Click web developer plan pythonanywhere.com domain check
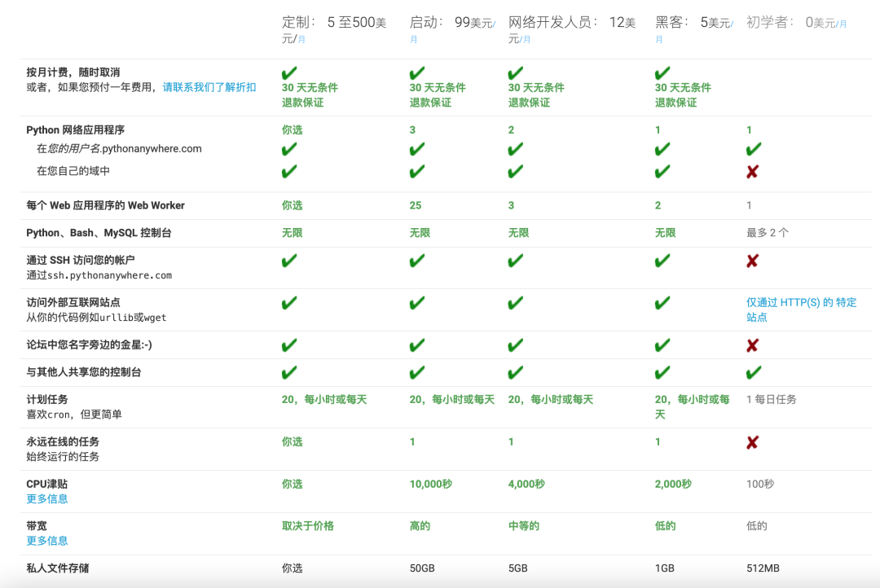Image resolution: width=880 pixels, height=588 pixels. pos(515,149)
